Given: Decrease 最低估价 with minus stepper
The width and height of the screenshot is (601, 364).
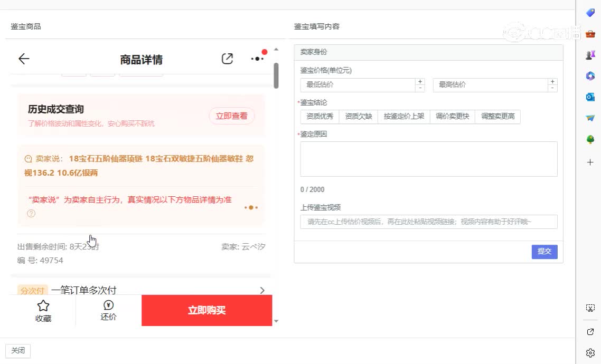Looking at the screenshot, I should [420, 89].
